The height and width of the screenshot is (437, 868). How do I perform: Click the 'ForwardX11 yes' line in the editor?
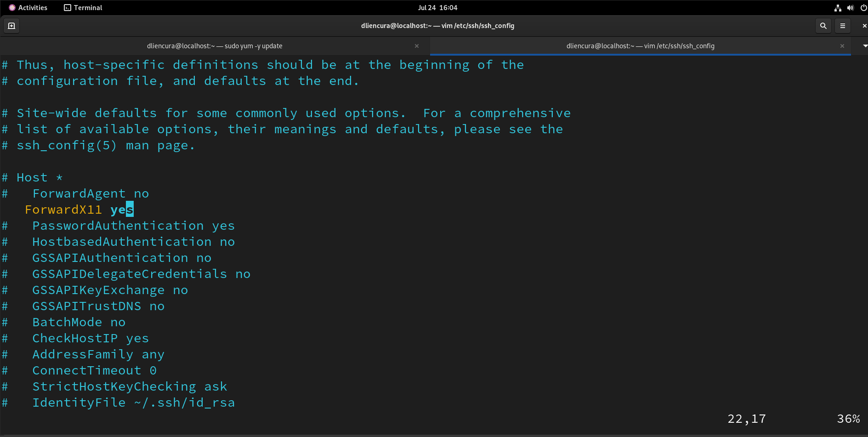tap(79, 210)
